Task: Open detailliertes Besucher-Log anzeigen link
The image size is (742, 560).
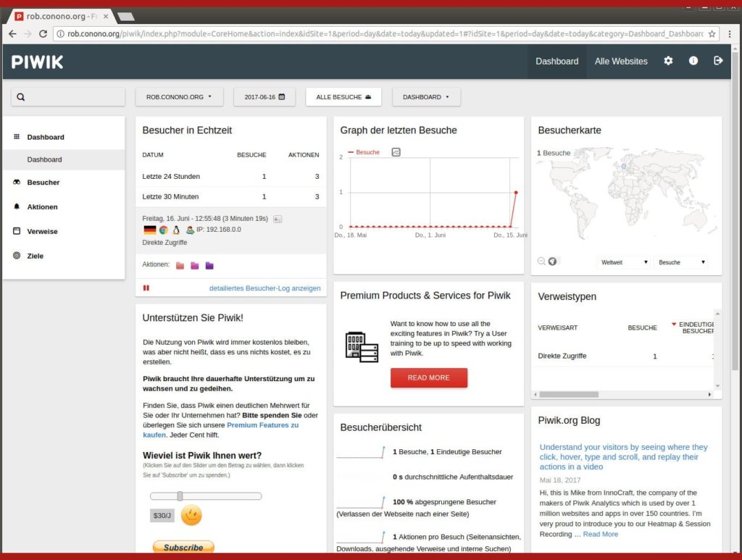Action: coord(265,288)
